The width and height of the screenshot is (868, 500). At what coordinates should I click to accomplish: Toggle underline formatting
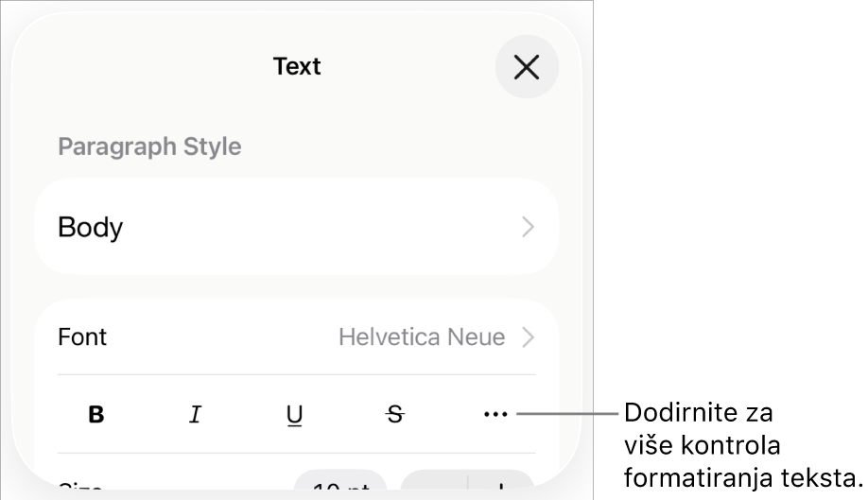coord(295,414)
